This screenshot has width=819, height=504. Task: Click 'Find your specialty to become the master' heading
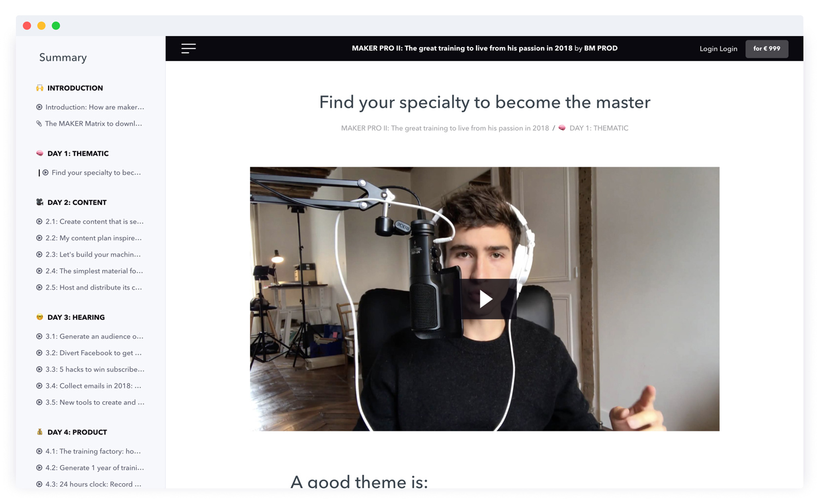[x=485, y=102]
